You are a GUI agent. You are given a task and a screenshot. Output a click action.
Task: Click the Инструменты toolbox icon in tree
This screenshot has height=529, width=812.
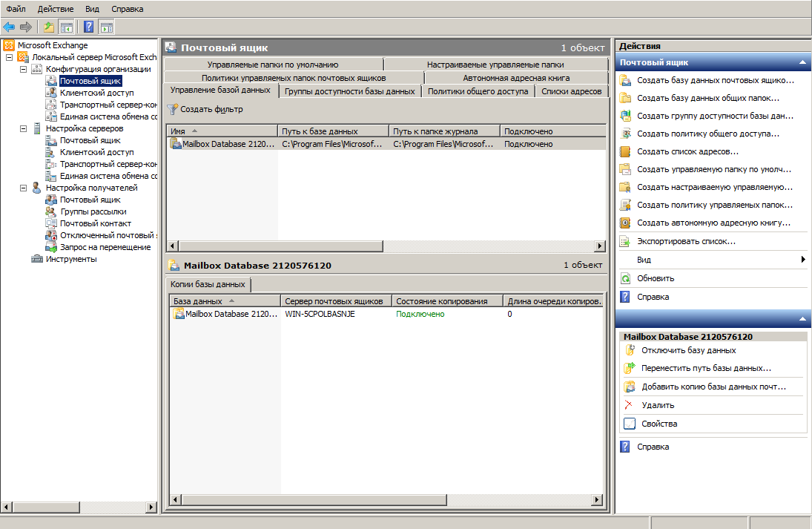click(x=37, y=259)
